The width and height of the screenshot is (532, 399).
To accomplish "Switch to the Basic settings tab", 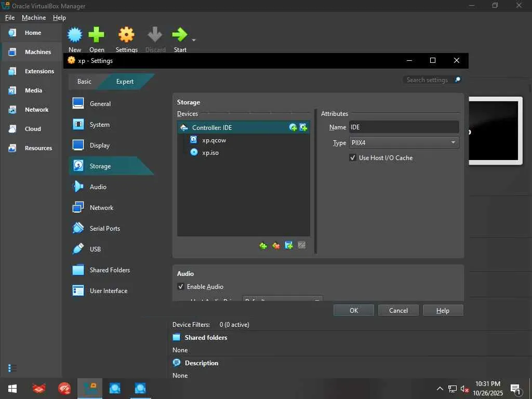I will 85,82.
